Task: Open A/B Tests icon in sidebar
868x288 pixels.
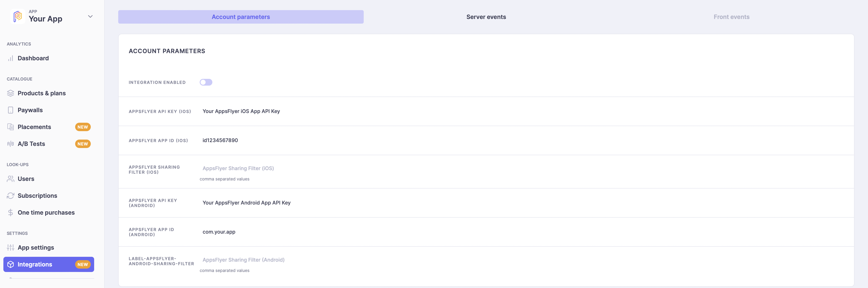Action: (x=10, y=144)
